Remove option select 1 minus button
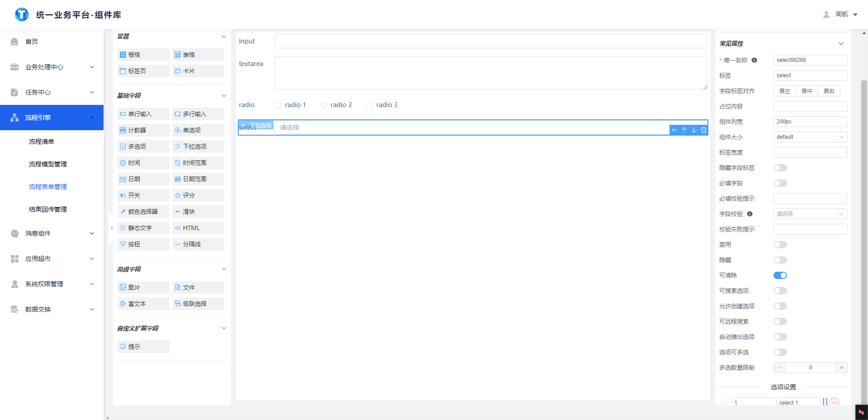 coord(835,402)
